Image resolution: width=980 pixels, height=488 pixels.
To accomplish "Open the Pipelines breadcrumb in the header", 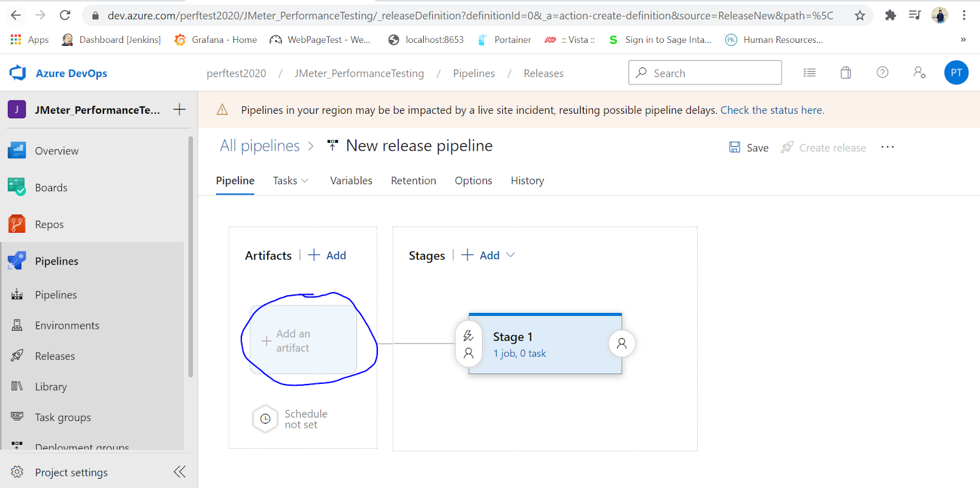I will [473, 73].
